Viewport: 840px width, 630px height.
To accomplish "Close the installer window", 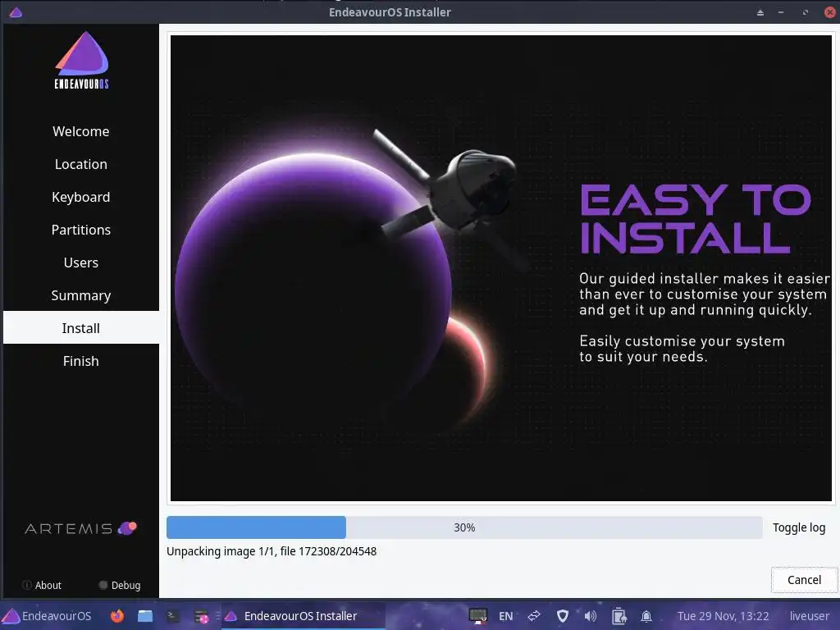I will (x=830, y=12).
